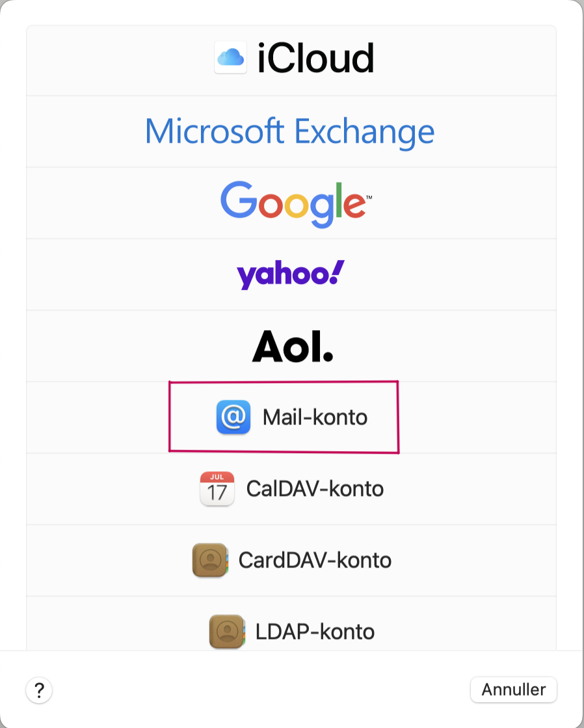This screenshot has height=728, width=584.
Task: Select the Mail-konto text label
Action: pyautogui.click(x=315, y=417)
